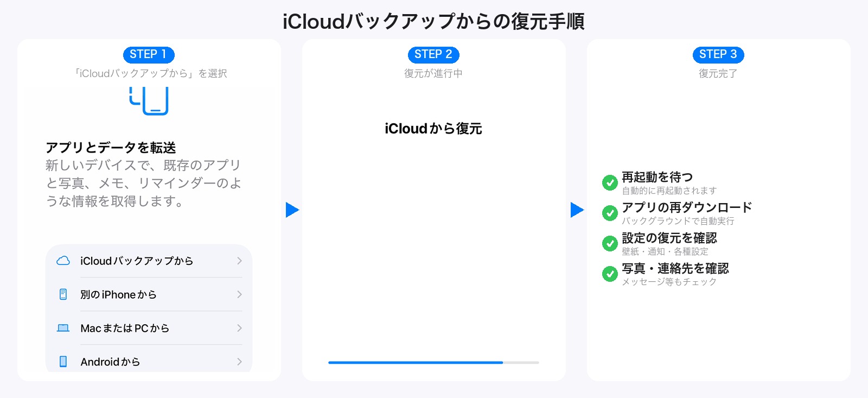Choose the MacまたはPCから option
This screenshot has height=398, width=868.
pos(149,328)
